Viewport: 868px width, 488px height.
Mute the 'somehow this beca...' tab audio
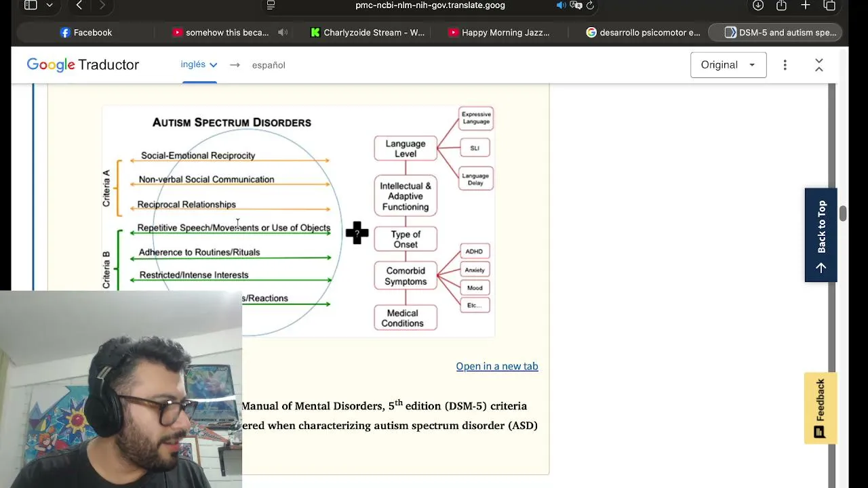pos(283,33)
